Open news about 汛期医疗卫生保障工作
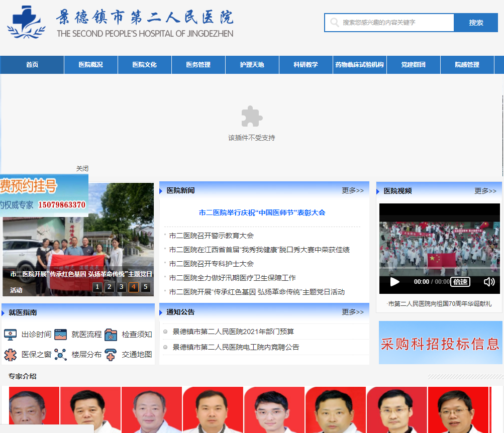This screenshot has height=433, width=504. (232, 278)
